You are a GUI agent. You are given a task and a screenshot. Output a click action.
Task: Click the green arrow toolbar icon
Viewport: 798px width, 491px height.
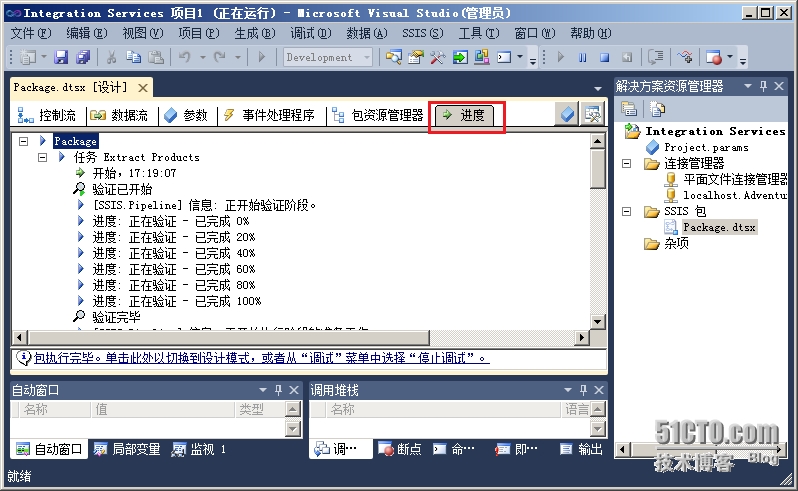[x=460, y=57]
